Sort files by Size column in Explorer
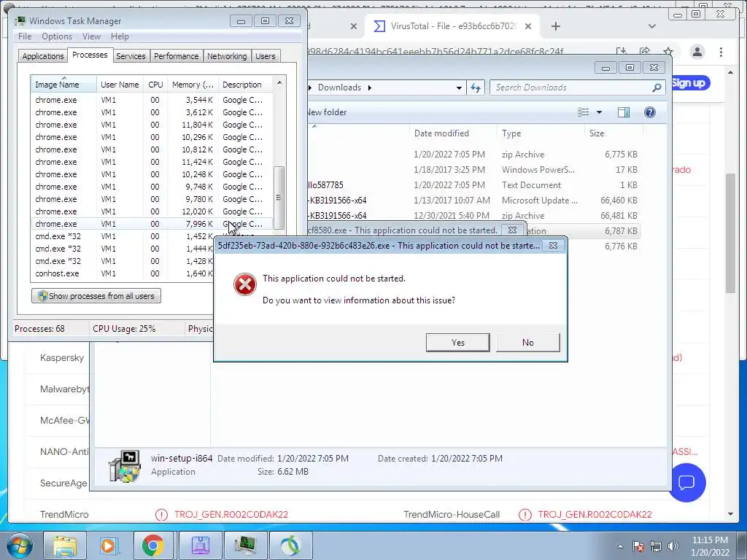The image size is (747, 560). tap(612, 133)
